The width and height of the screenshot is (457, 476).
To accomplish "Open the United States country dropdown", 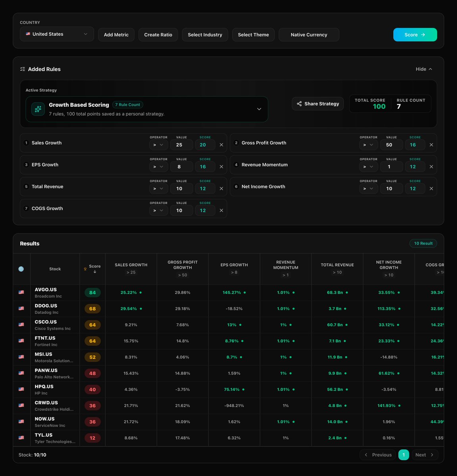I will (57, 34).
